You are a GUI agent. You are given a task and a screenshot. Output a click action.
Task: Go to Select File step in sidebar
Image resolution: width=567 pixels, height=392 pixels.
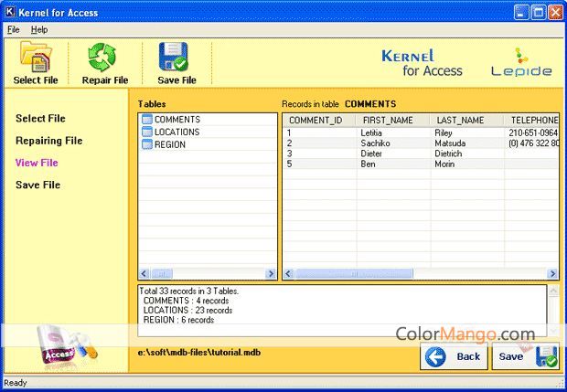(40, 119)
